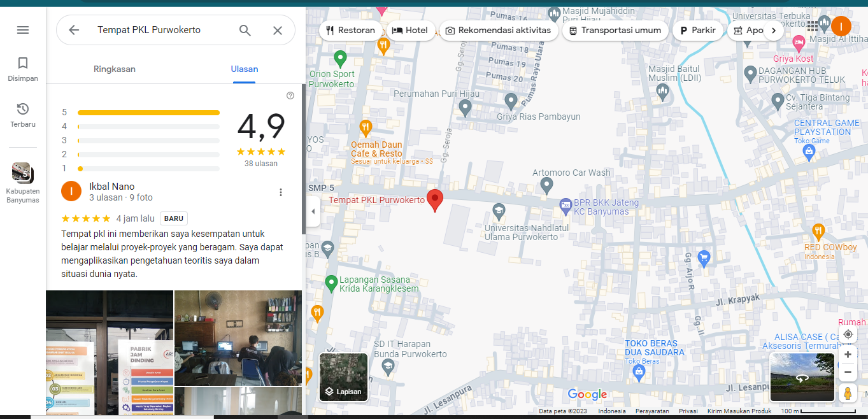Switch to the Ulasan tab
This screenshot has height=419, width=868.
[245, 69]
